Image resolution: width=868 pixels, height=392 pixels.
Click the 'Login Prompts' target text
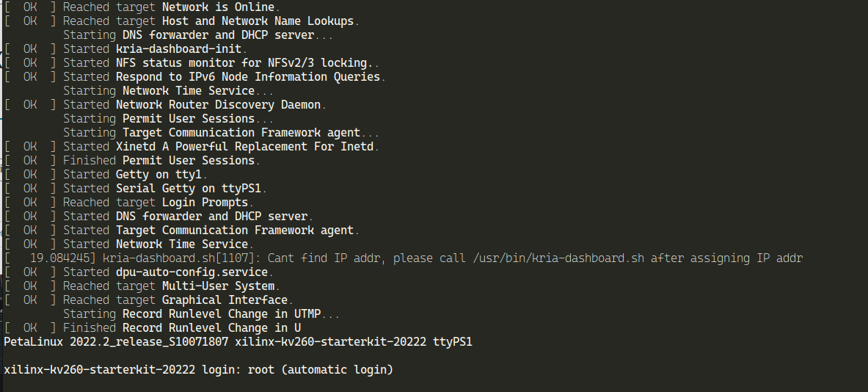pyautogui.click(x=207, y=203)
